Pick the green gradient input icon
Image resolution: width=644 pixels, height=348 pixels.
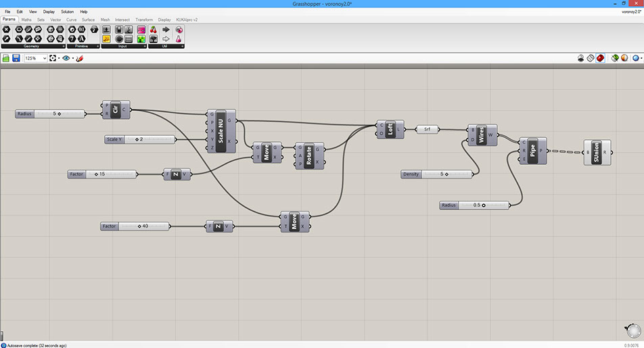coord(141,39)
